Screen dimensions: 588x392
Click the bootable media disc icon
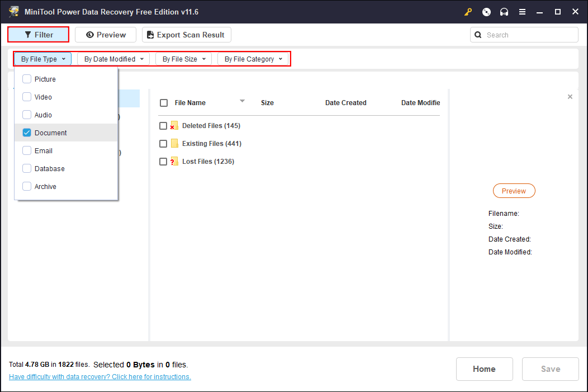click(486, 12)
